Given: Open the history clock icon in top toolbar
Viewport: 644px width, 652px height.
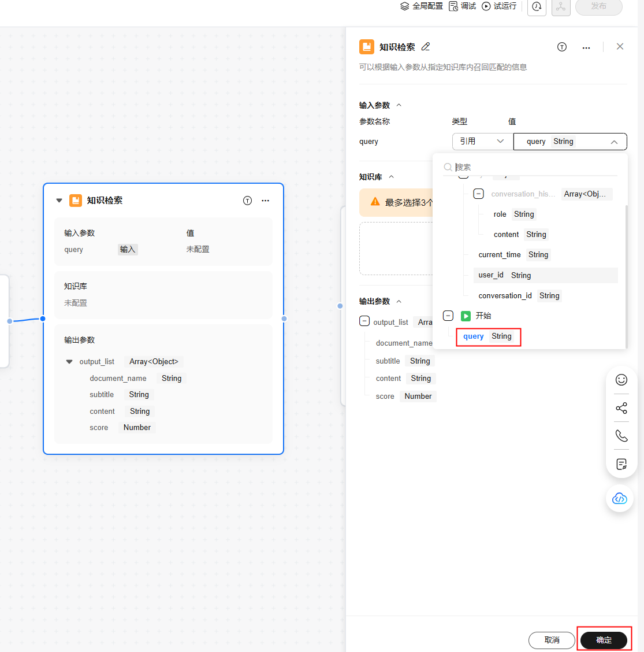Looking at the screenshot, I should pos(537,6).
